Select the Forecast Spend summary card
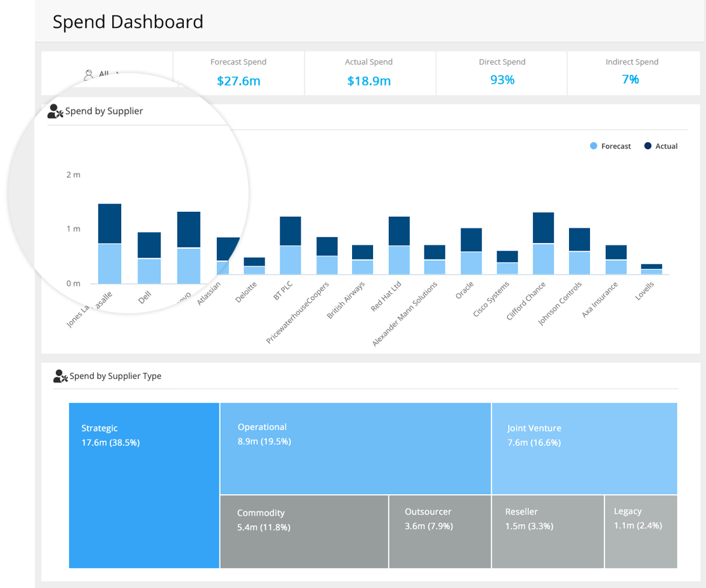This screenshot has width=706, height=588. coord(239,72)
